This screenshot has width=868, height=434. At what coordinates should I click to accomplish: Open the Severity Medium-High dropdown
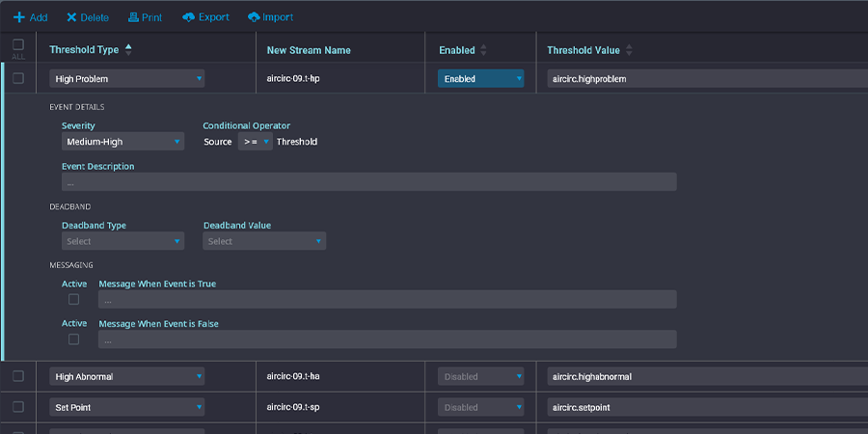[x=122, y=142]
